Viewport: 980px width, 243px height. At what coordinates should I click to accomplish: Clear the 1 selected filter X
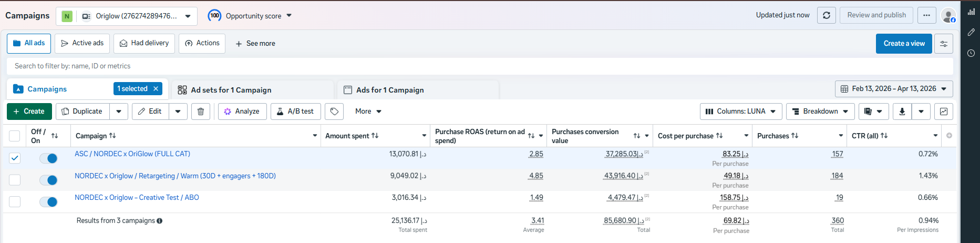pos(156,89)
